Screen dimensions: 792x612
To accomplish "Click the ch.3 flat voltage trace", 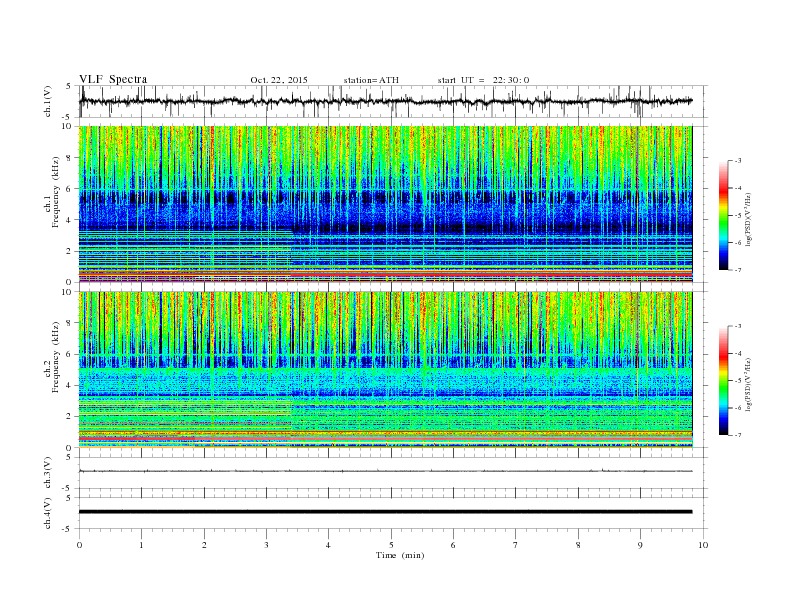I will pyautogui.click(x=385, y=471).
